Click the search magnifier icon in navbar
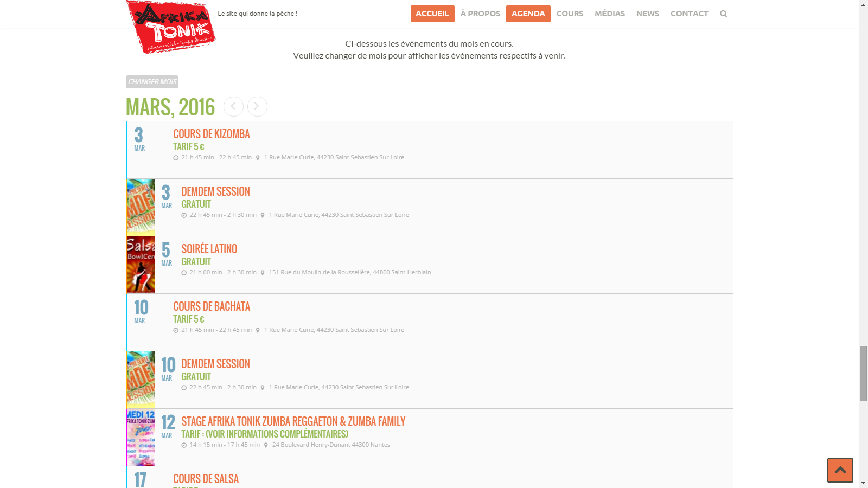 [x=723, y=14]
